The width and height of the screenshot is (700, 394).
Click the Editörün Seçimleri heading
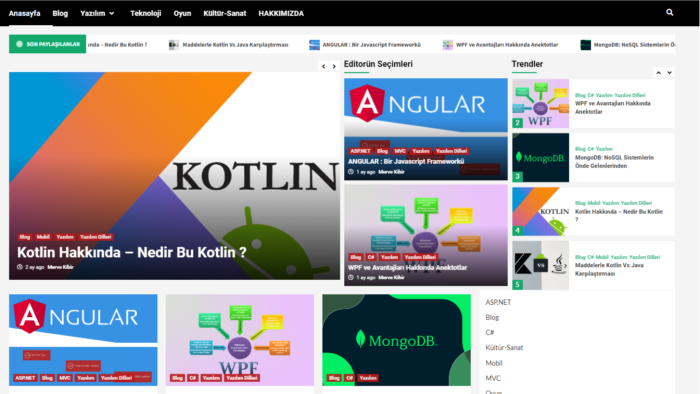coord(378,64)
